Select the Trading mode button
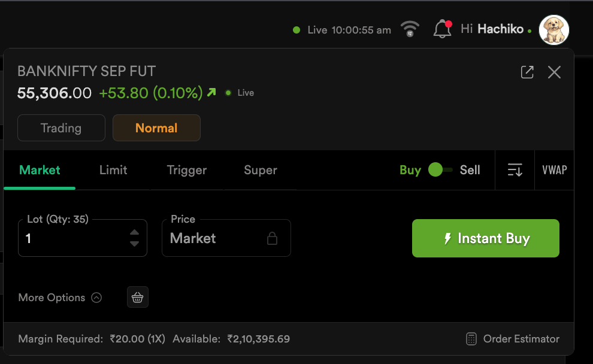This screenshot has width=593, height=364. coord(61,128)
